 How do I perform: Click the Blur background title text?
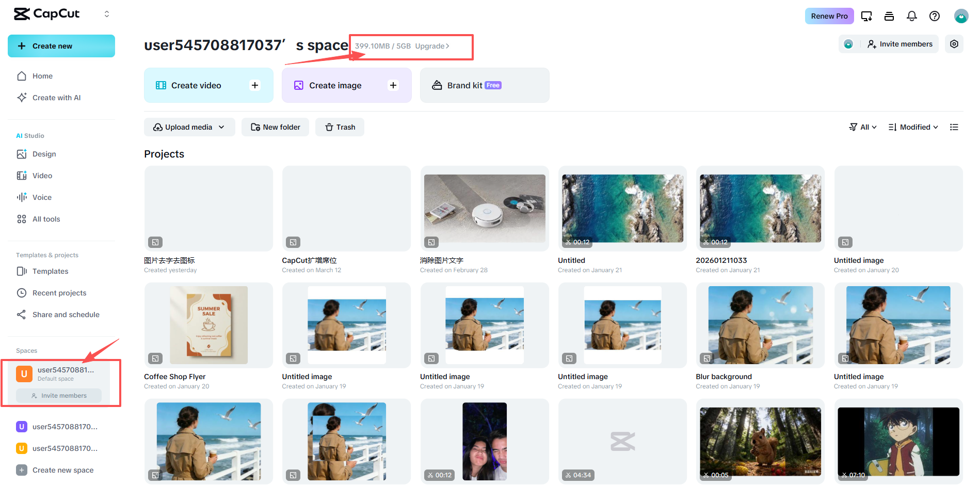(724, 377)
